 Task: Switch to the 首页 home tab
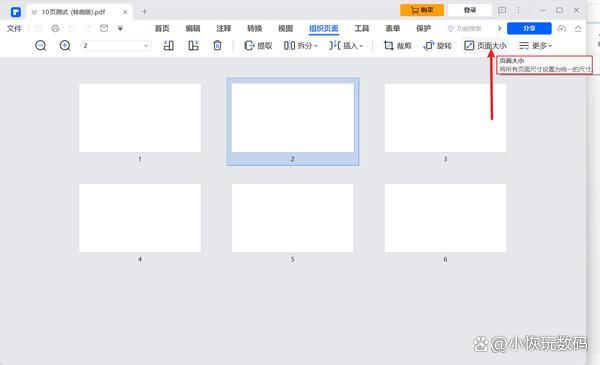pyautogui.click(x=162, y=28)
